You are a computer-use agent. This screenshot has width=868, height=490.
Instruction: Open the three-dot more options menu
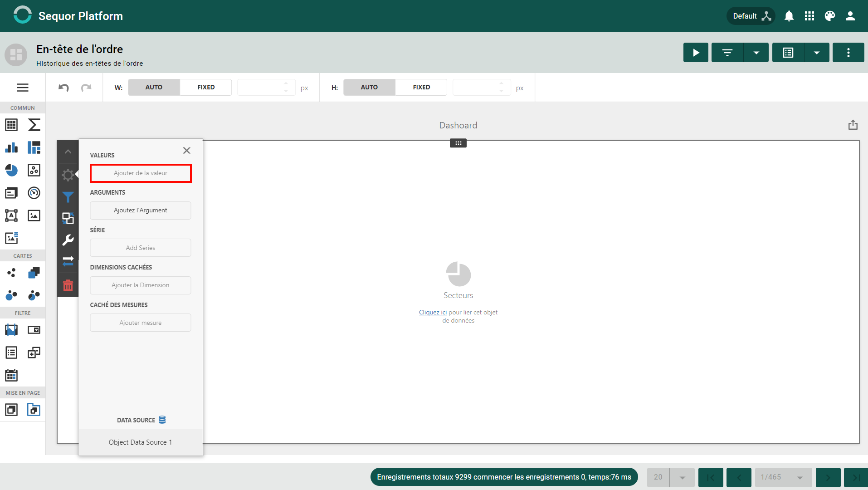(x=848, y=53)
